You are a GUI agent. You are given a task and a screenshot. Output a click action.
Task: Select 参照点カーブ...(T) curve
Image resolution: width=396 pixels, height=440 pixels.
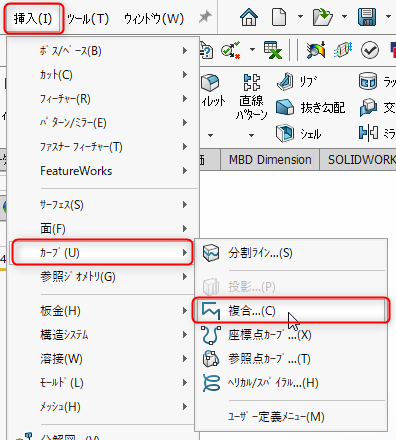[291, 359]
